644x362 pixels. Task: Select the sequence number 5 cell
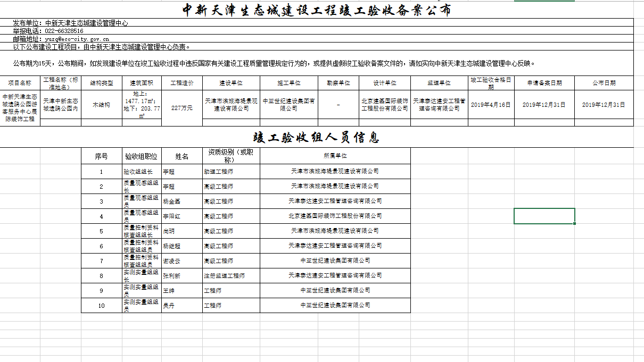pyautogui.click(x=102, y=231)
